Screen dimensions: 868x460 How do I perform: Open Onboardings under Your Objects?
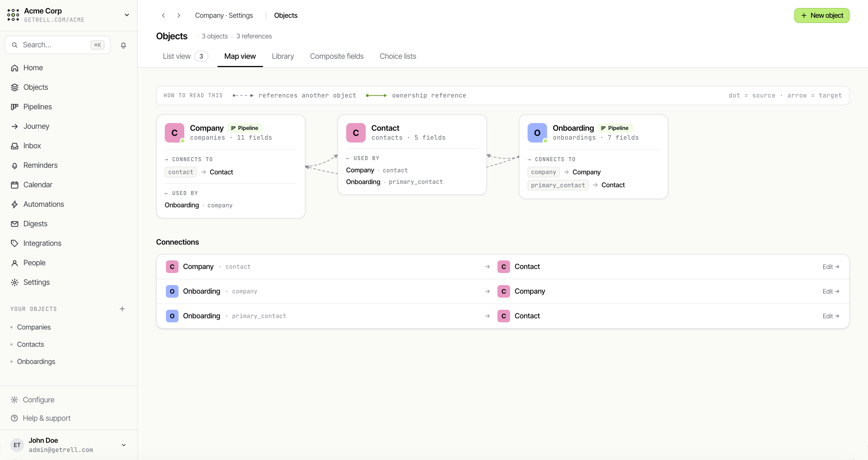[36, 361]
